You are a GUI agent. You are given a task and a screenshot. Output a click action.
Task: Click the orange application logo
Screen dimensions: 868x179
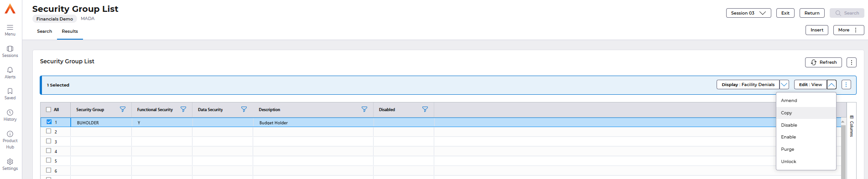(x=10, y=9)
